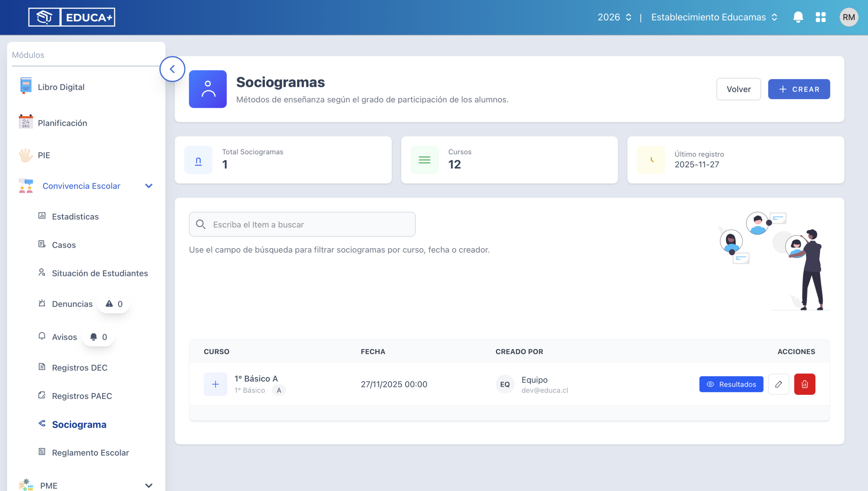Edit sociograma with pencil icon
The width and height of the screenshot is (868, 491).
[778, 384]
